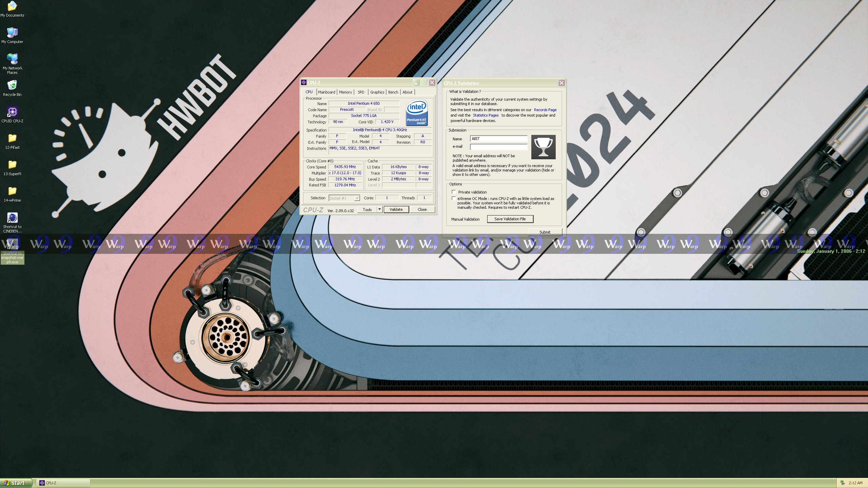Click the Close button in CPU-Z
868x488 pixels.
(422, 209)
